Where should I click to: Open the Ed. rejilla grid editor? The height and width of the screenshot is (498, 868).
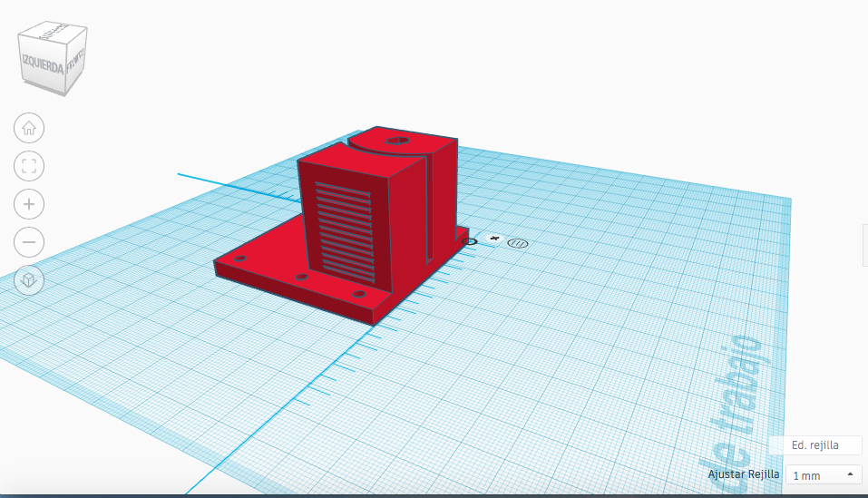click(814, 445)
